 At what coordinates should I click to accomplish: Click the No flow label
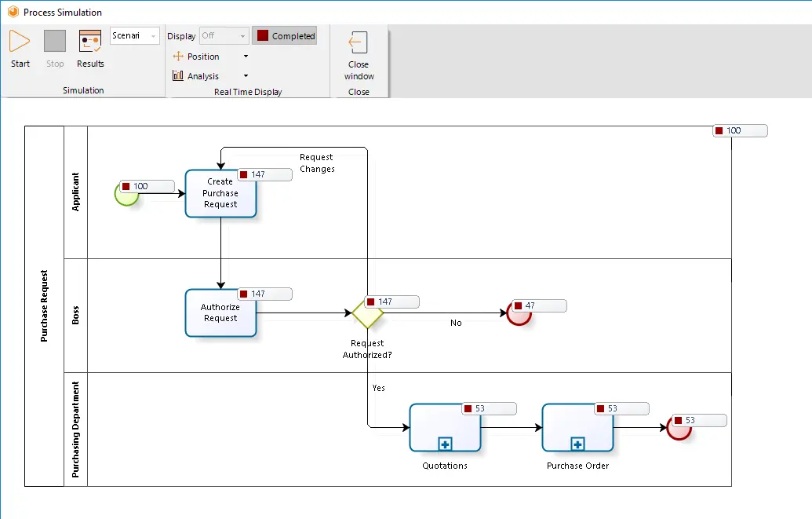click(456, 323)
